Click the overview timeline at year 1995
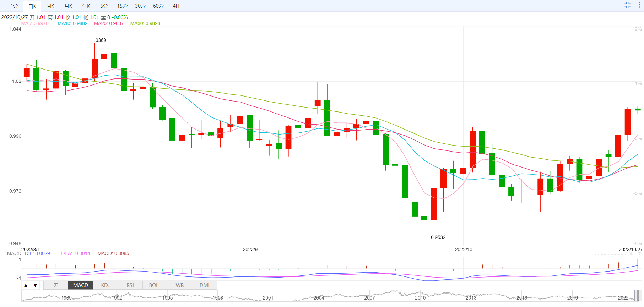This screenshot has height=307, width=644. click(167, 298)
